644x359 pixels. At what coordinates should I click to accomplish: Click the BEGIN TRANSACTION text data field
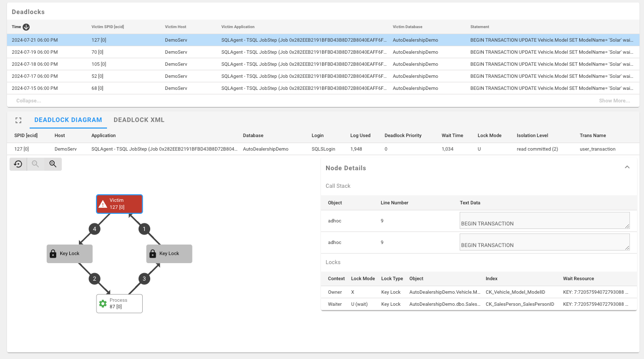[545, 220]
